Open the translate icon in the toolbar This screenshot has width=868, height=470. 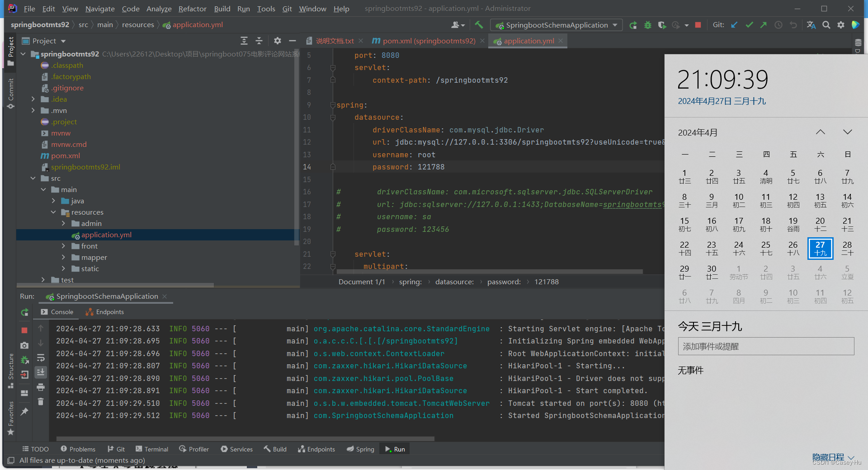coord(811,25)
